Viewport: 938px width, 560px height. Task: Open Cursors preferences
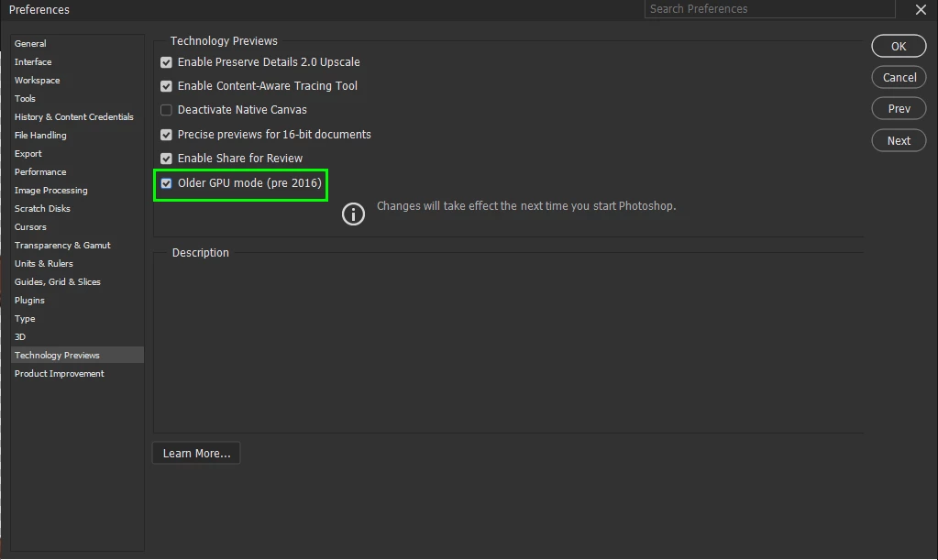coord(77,227)
